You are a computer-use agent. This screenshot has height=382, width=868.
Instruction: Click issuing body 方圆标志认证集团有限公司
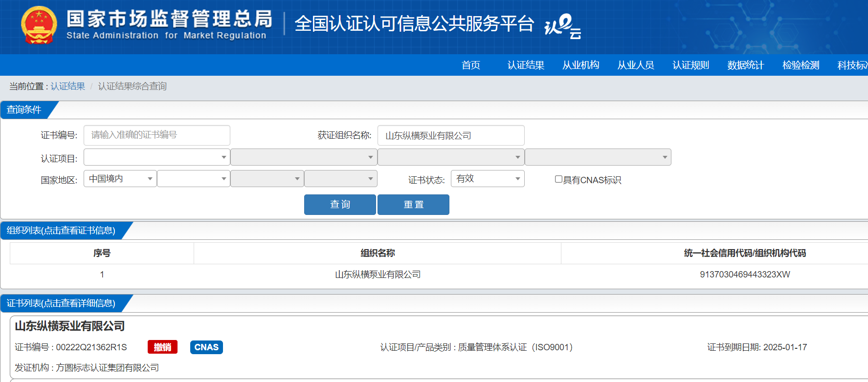(x=108, y=368)
